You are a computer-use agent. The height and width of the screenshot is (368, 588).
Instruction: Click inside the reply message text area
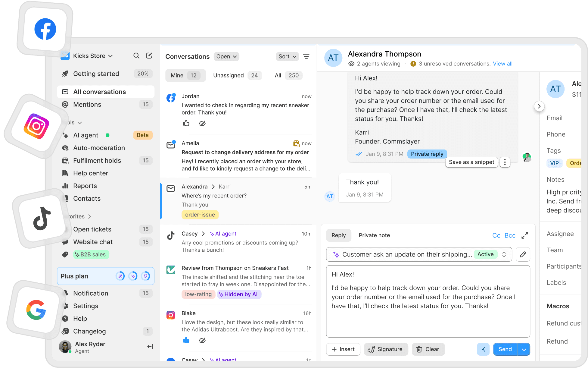(428, 301)
